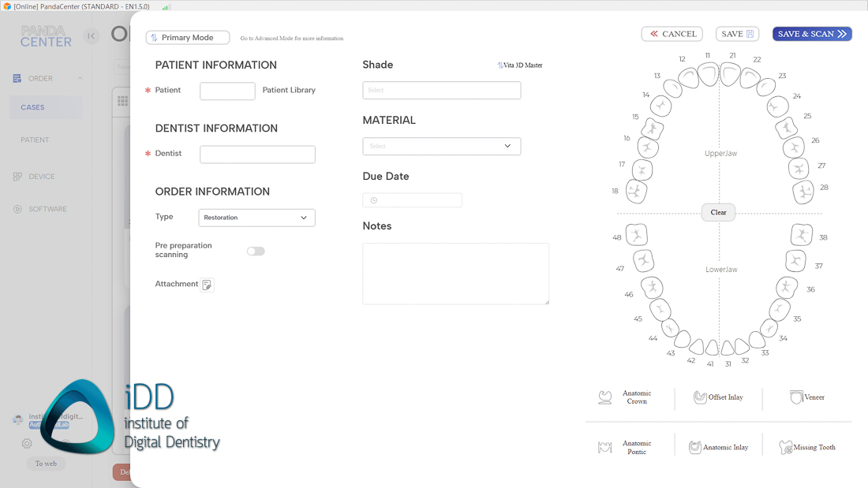868x488 pixels.
Task: Click the Due Date field
Action: pyautogui.click(x=412, y=200)
